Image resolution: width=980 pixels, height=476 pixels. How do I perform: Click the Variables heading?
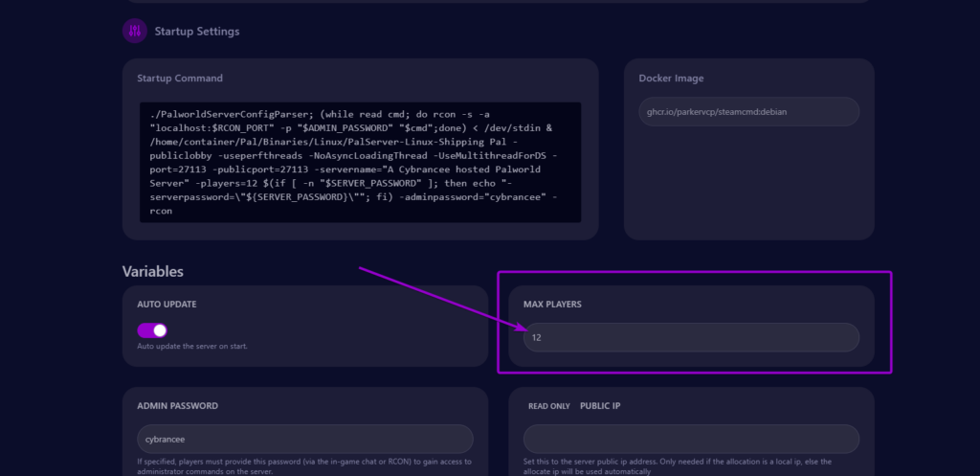click(x=153, y=271)
